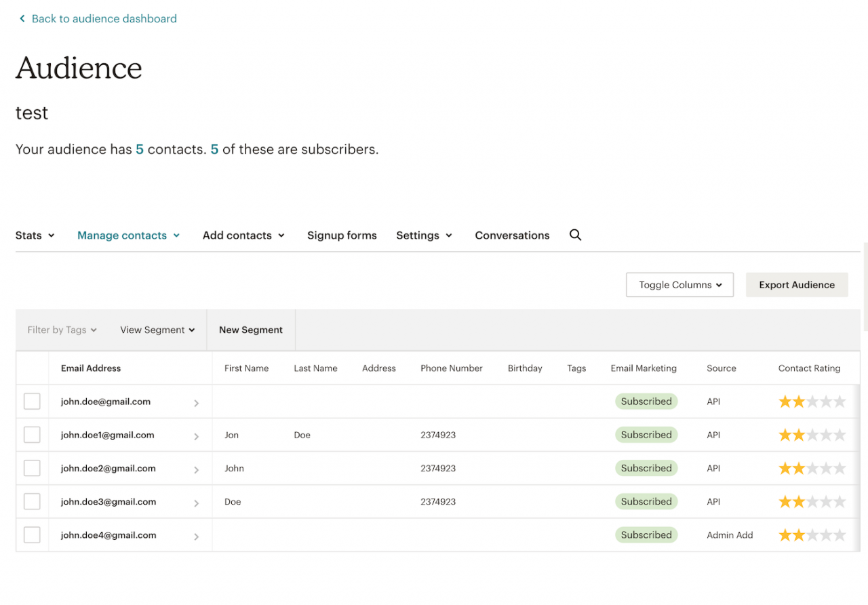Click star rating for john.doe@gmail.com

[x=812, y=402]
